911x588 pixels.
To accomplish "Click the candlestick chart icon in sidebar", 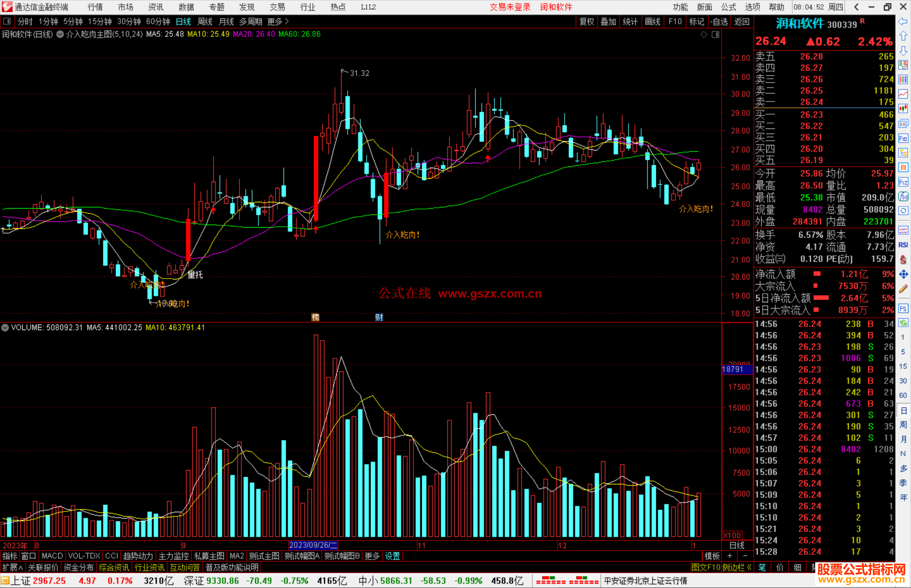I will pos(903,109).
